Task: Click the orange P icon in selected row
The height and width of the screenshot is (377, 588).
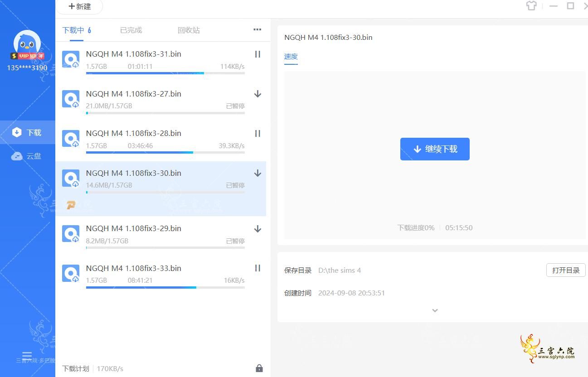Action: click(x=71, y=205)
